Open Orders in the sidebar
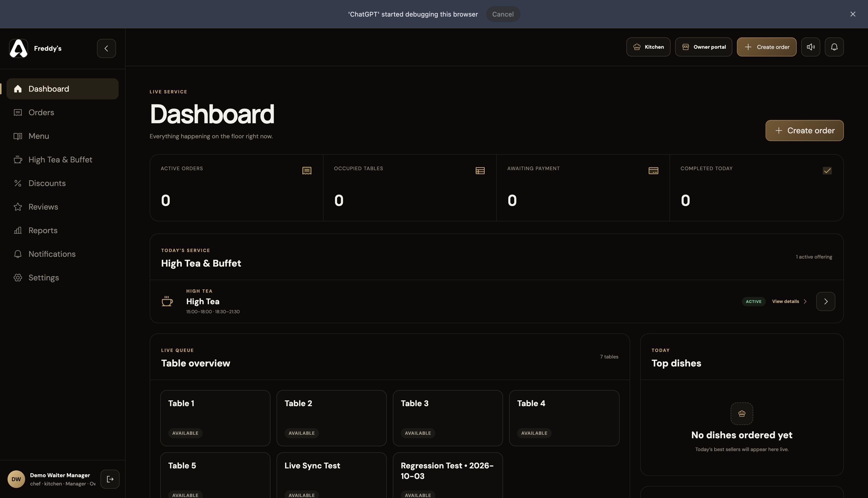Viewport: 868px width, 498px height. 62,112
